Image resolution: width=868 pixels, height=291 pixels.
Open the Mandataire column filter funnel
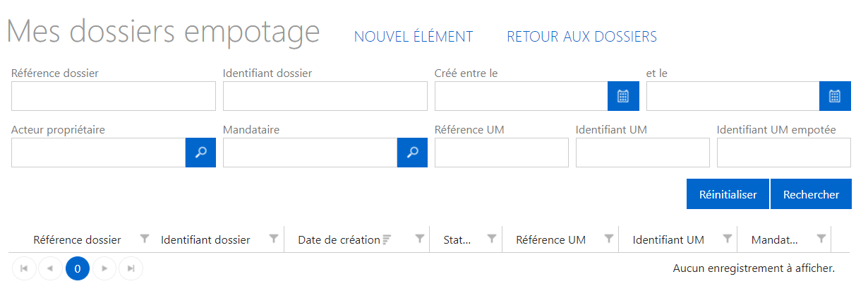click(x=821, y=239)
